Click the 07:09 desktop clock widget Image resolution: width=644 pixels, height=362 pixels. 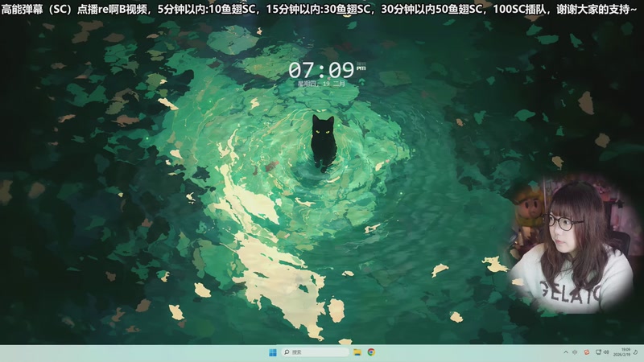pos(321,70)
